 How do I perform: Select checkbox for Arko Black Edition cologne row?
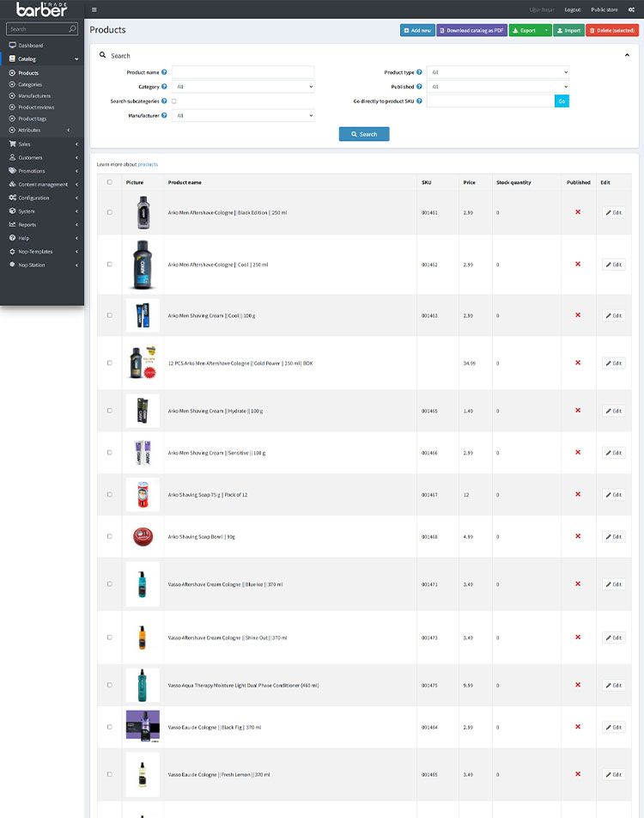tap(110, 212)
